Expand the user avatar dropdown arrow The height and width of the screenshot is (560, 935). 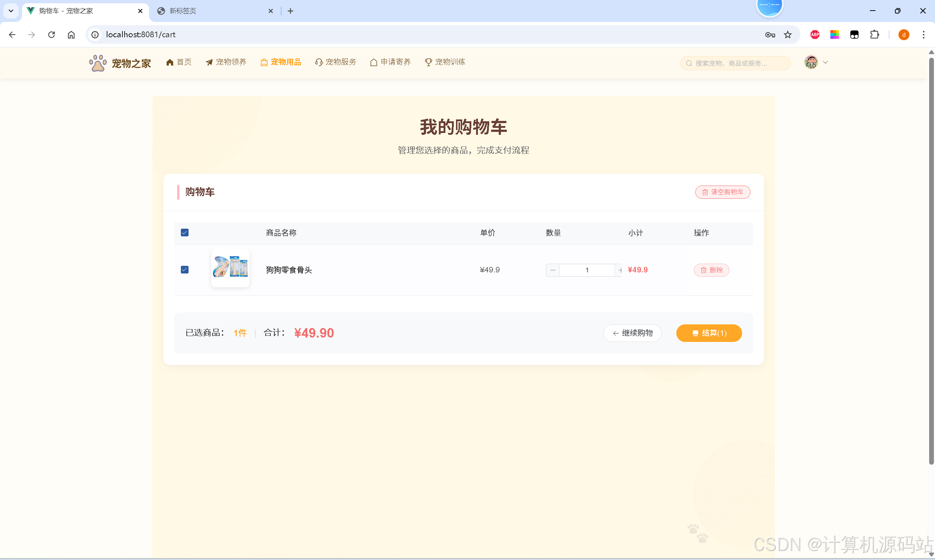click(825, 62)
